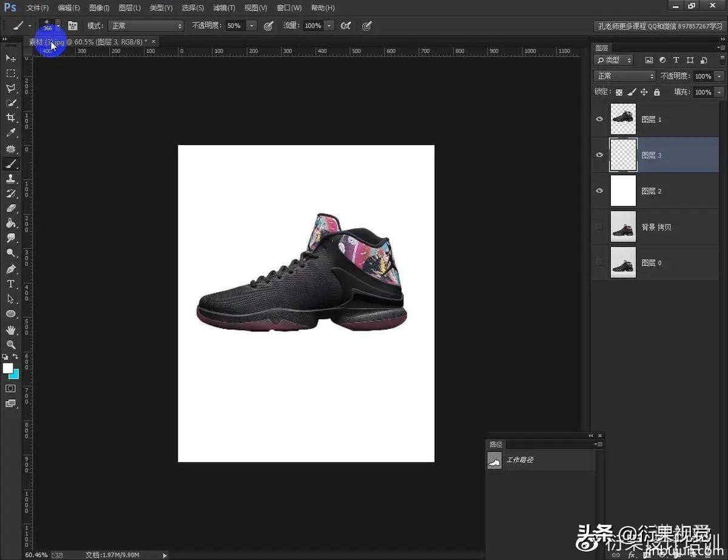Swap foreground and background colors
Viewport: 728px width, 560px height.
point(15,357)
